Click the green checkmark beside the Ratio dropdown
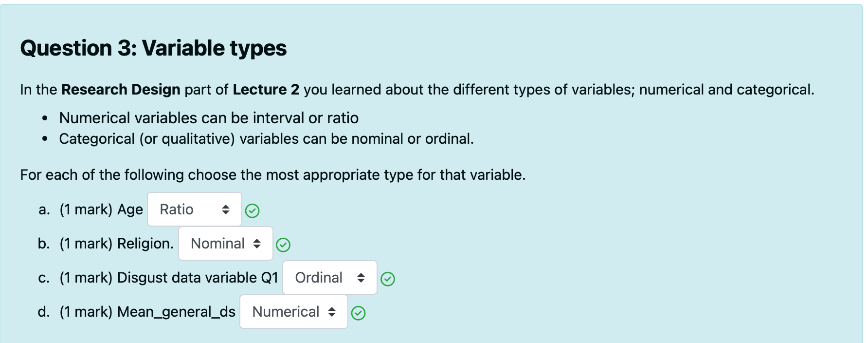Viewport: 868px width, 343px height. tap(252, 210)
